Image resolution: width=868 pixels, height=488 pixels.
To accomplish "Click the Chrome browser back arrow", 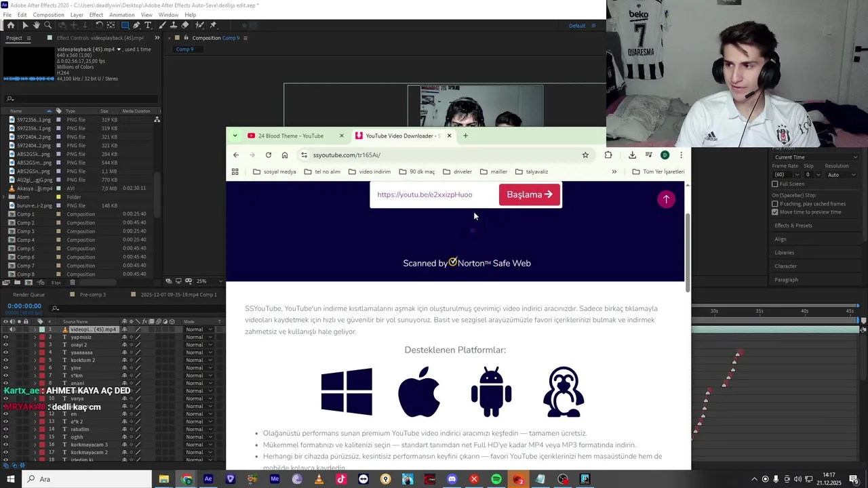I will tap(236, 155).
